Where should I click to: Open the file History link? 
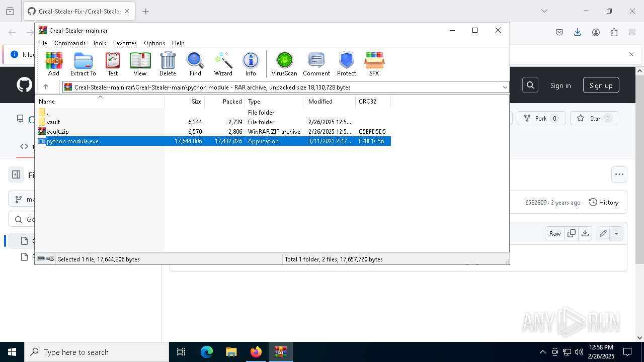604,202
